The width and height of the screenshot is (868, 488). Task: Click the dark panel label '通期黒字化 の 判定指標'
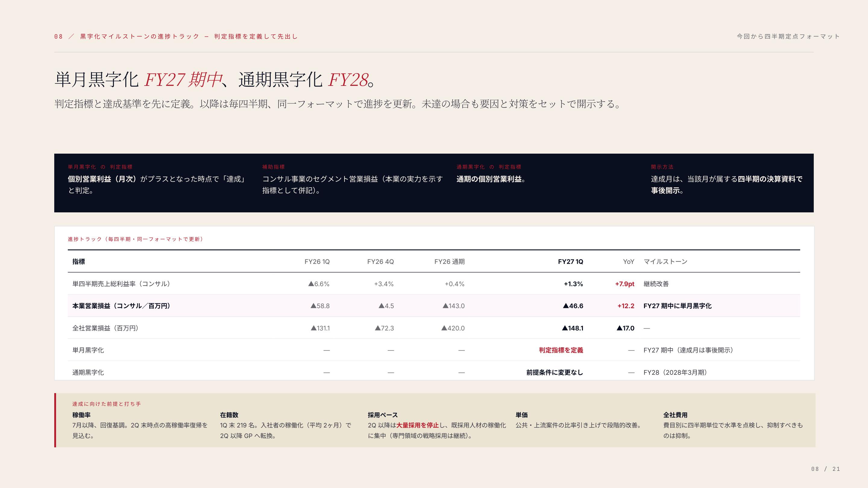(489, 167)
